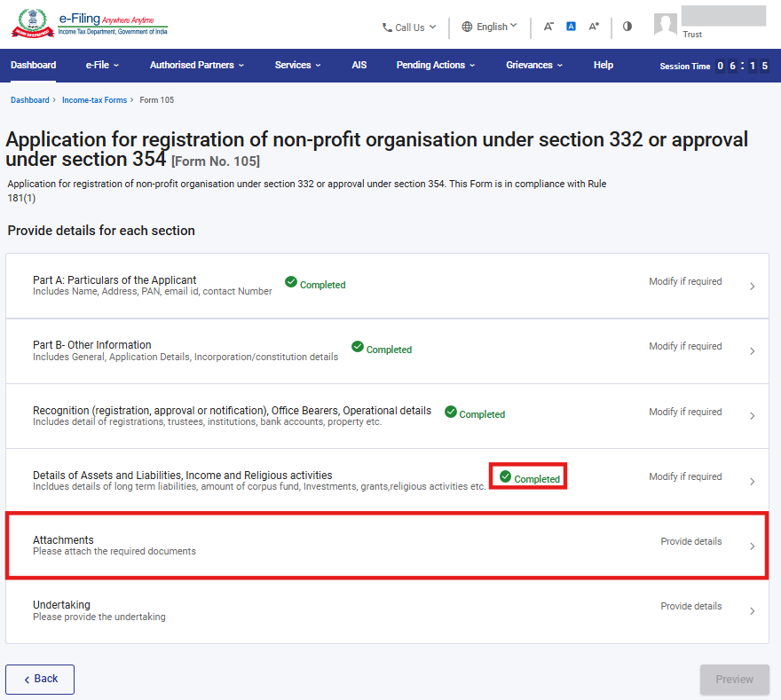Decrease font size with A- icon
The height and width of the screenshot is (700, 781).
click(548, 27)
